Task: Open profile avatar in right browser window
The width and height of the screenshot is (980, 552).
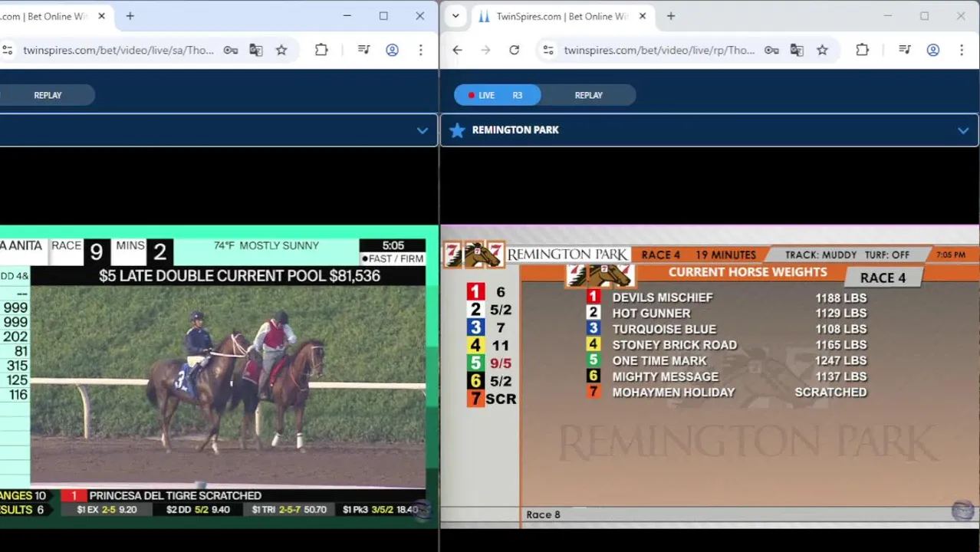Action: [933, 51]
